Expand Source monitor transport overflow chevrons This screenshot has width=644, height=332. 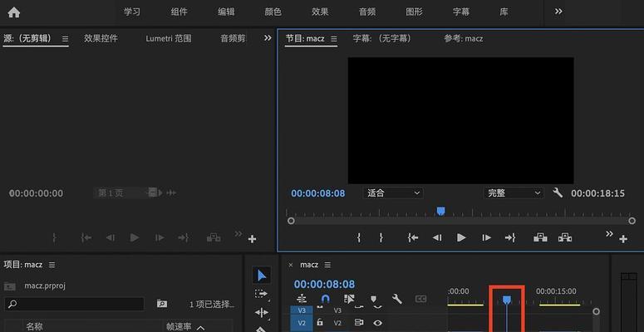click(x=238, y=233)
